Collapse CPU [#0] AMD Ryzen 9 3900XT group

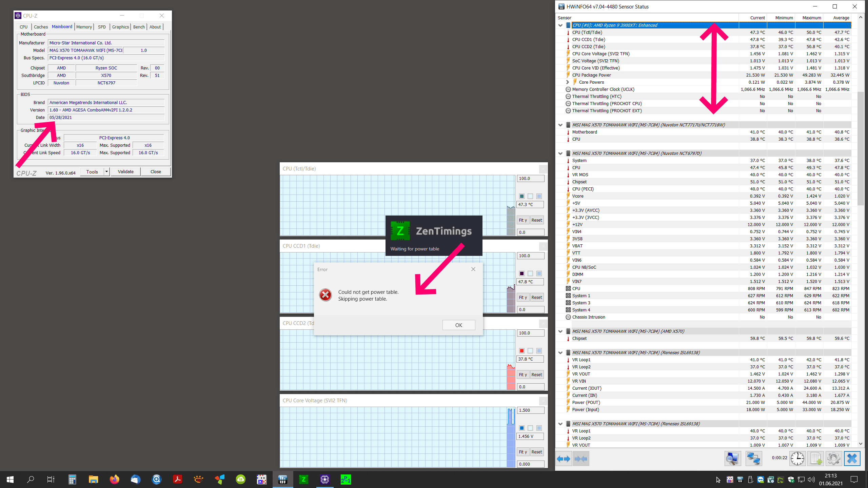560,25
